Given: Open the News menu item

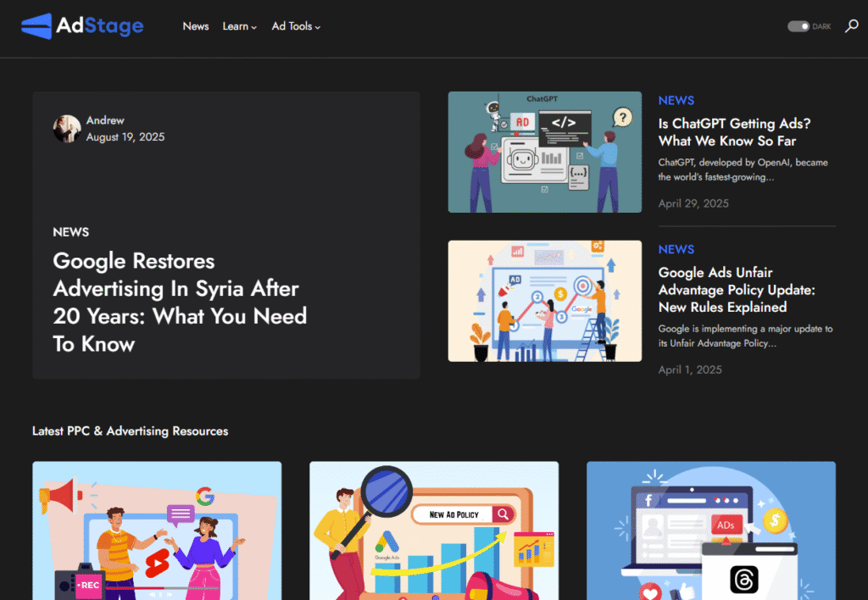Looking at the screenshot, I should (195, 26).
